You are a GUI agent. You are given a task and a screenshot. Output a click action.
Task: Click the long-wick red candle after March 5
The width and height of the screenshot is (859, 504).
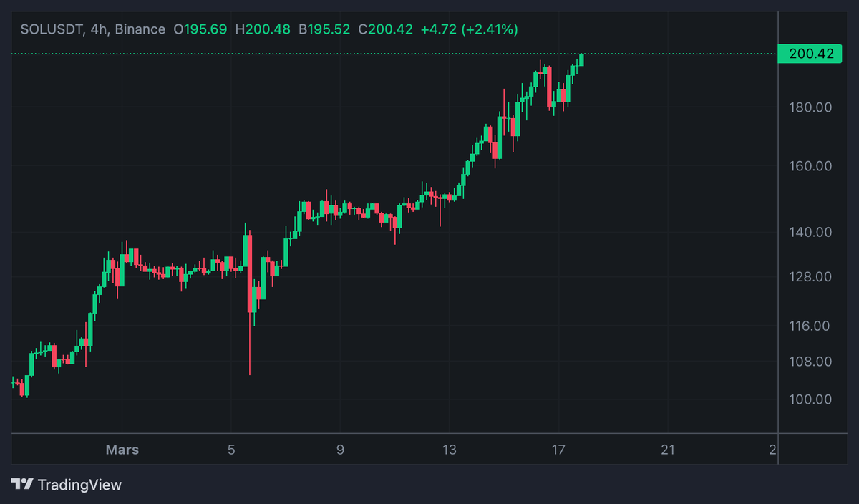tap(250, 301)
